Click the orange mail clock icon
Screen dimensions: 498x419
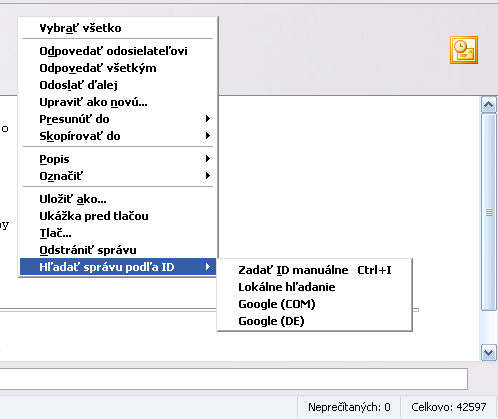click(464, 50)
